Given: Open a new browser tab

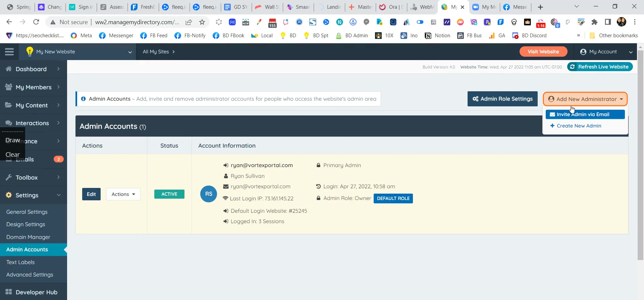Looking at the screenshot, I should (540, 7).
